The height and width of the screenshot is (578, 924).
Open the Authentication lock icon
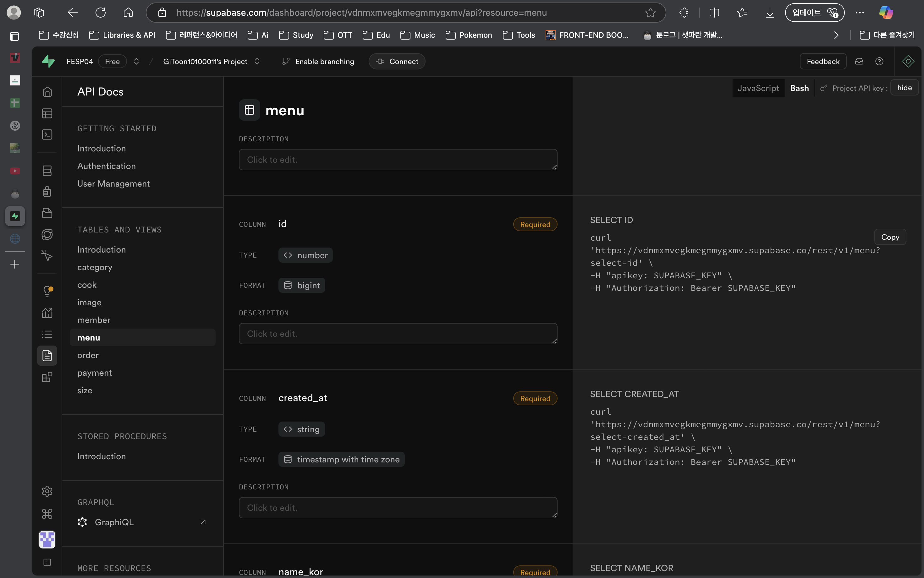click(x=47, y=192)
